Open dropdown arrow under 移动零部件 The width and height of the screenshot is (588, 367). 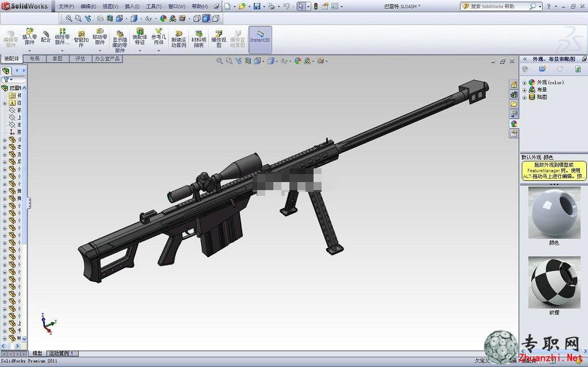(x=100, y=51)
